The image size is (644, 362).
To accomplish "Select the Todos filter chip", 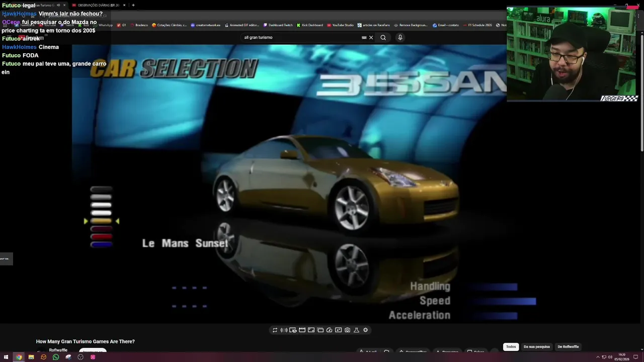I will (x=511, y=346).
